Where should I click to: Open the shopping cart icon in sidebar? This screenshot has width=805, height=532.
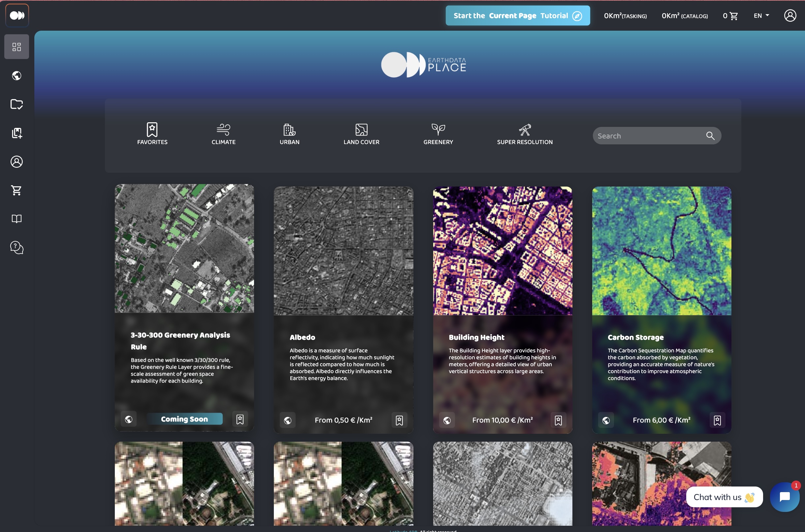(16, 190)
